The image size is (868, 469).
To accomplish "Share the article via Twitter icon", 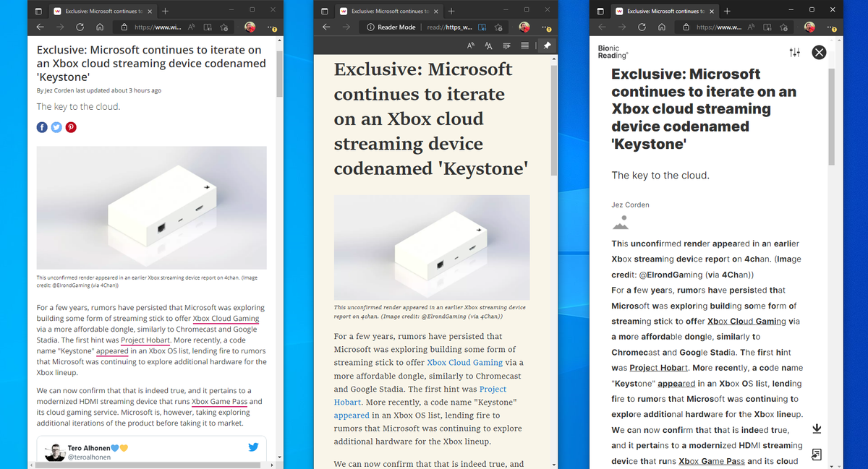I will point(56,127).
